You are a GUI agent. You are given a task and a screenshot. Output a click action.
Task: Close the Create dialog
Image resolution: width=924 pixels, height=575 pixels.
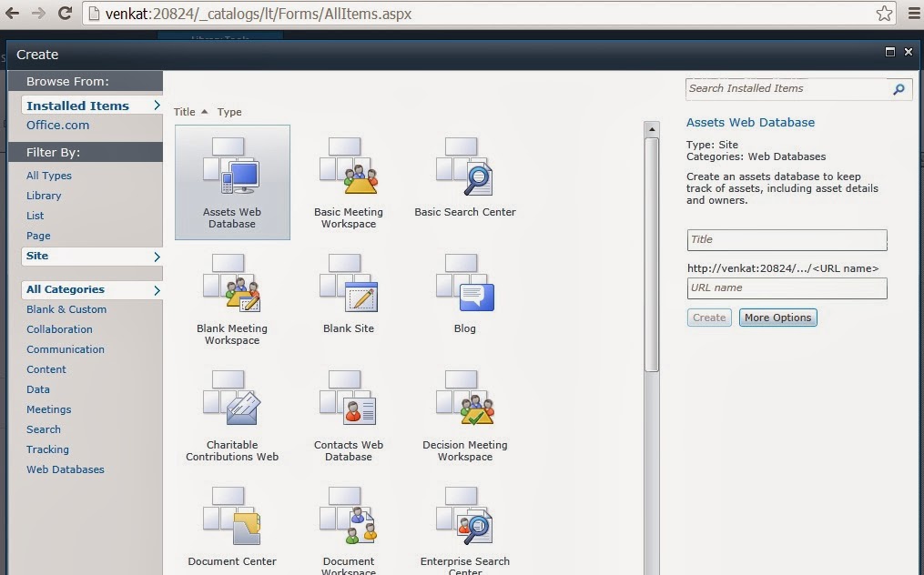909,52
